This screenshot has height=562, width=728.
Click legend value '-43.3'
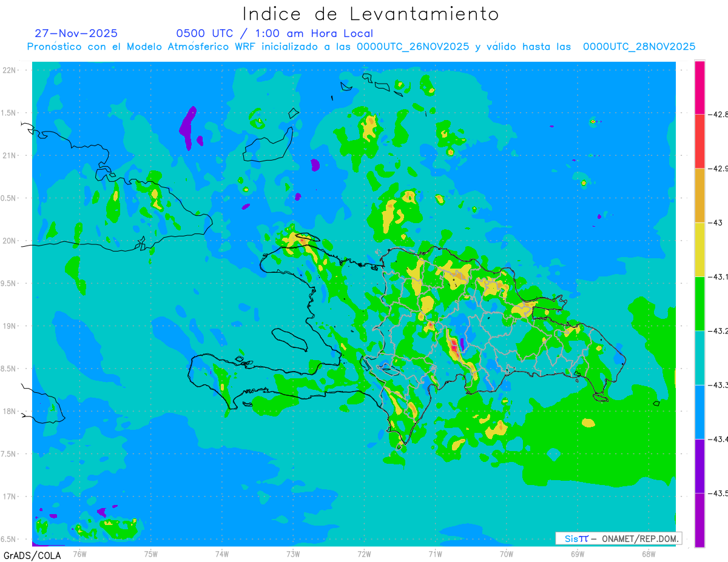click(x=718, y=385)
